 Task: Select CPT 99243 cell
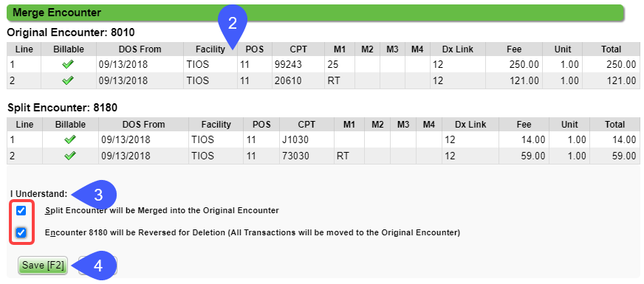pos(298,64)
